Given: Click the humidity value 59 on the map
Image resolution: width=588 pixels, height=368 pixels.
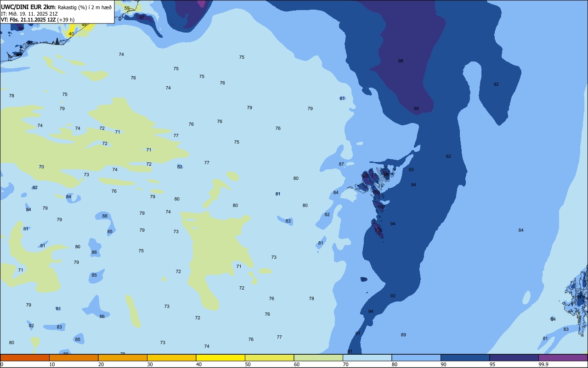Looking at the screenshot, I should click(x=127, y=8).
